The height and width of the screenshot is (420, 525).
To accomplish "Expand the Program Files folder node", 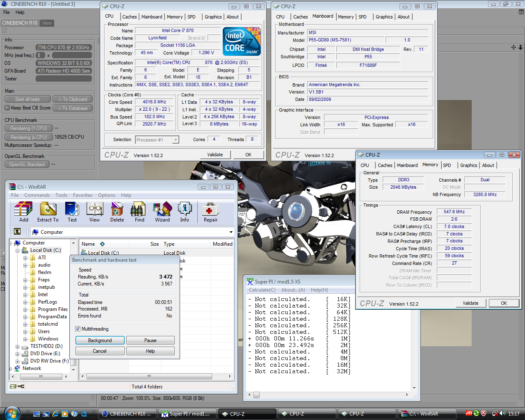I will tap(25, 309).
